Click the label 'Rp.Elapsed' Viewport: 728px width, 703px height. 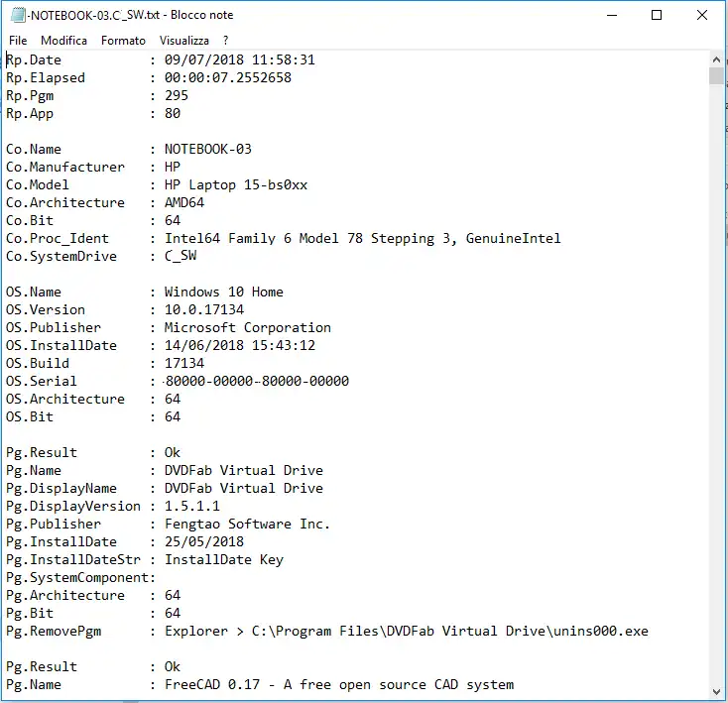coord(46,77)
